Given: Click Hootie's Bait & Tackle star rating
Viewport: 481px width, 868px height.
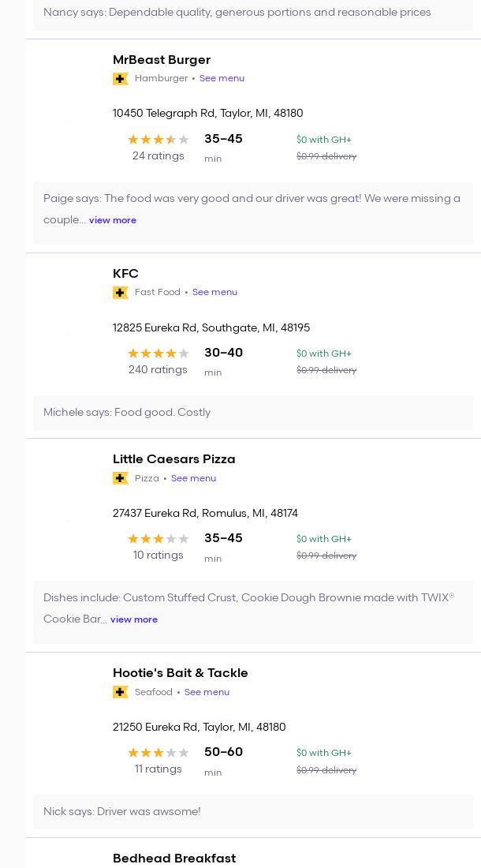Looking at the screenshot, I should [158, 753].
